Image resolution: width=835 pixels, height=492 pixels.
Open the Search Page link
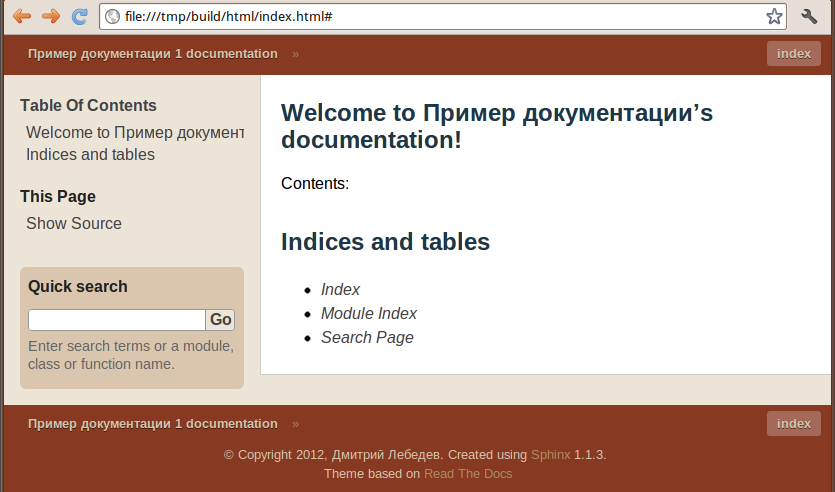367,337
